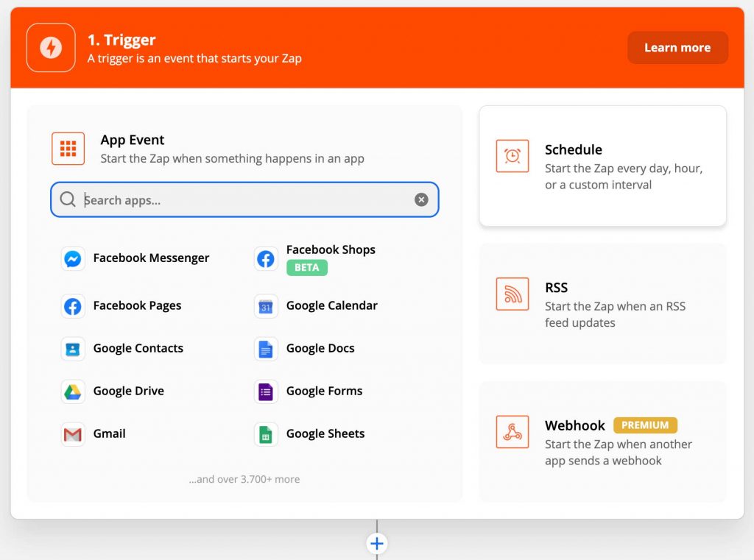
Task: Select the Google Contacts icon
Action: click(72, 349)
